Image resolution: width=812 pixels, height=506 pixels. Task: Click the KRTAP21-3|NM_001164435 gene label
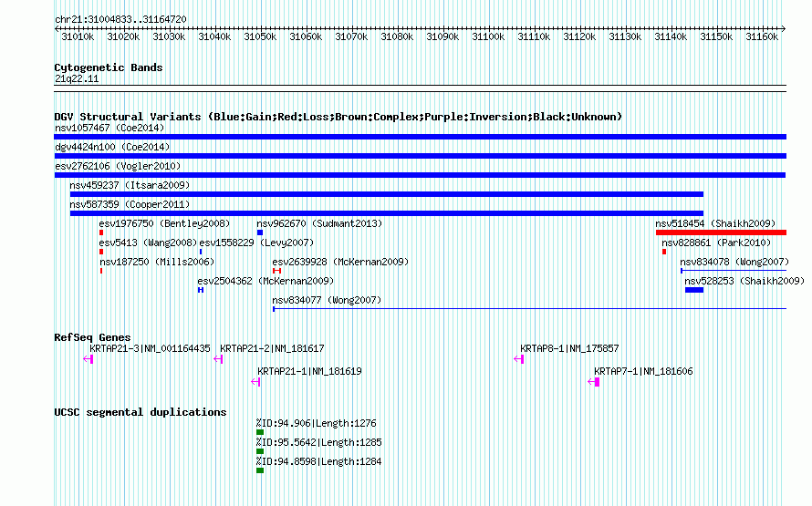click(x=150, y=348)
